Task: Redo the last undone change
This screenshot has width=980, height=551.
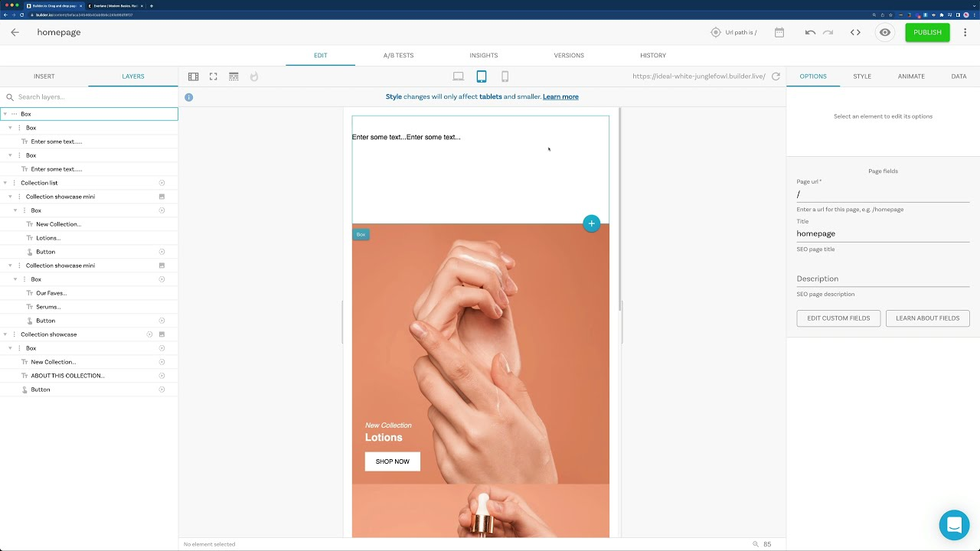Action: [x=828, y=32]
